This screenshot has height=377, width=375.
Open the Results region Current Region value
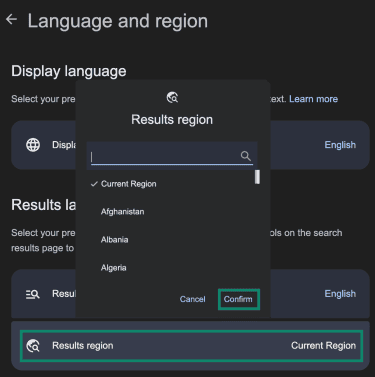click(323, 346)
